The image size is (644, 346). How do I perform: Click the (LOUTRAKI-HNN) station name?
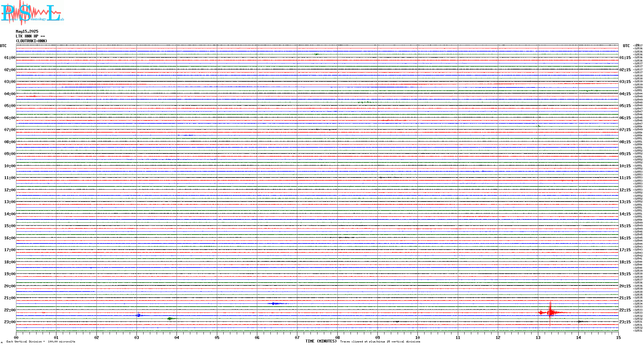[x=31, y=41]
